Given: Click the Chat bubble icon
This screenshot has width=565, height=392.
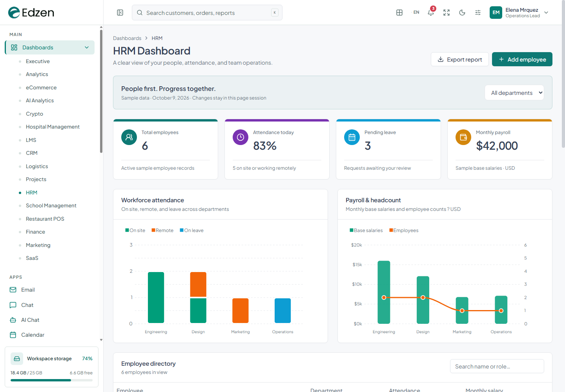Looking at the screenshot, I should pyautogui.click(x=13, y=305).
